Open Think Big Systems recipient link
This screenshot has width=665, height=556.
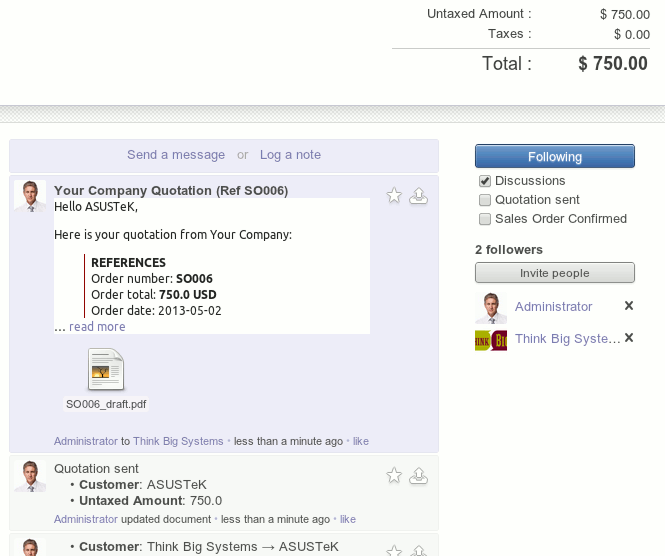pyautogui.click(x=178, y=441)
